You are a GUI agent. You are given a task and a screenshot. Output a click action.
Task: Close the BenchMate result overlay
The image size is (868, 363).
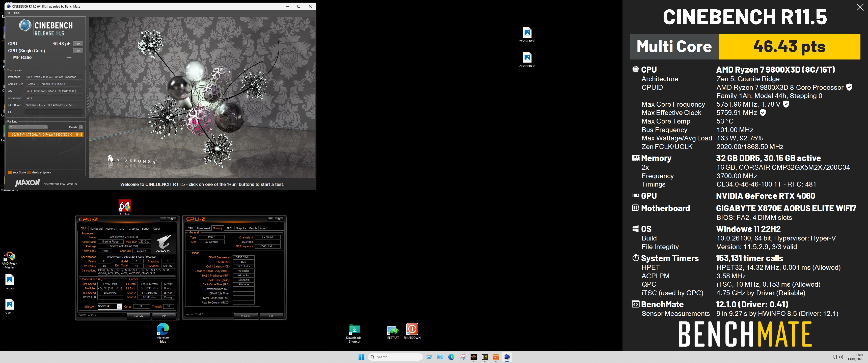(860, 7)
